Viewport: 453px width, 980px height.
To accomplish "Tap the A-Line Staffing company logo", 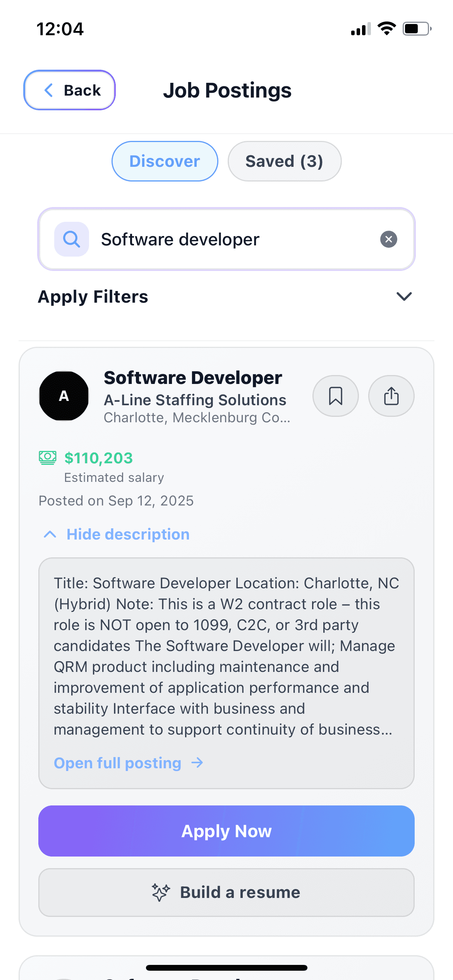I will (x=64, y=396).
